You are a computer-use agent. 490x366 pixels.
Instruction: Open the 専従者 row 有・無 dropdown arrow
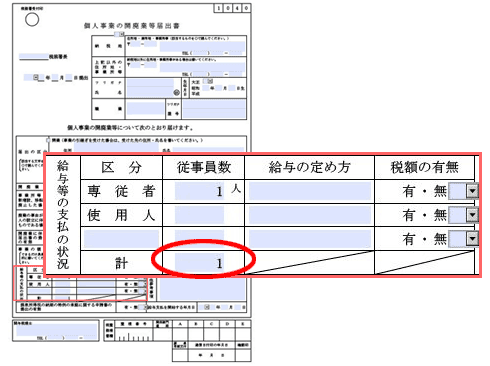click(x=472, y=191)
